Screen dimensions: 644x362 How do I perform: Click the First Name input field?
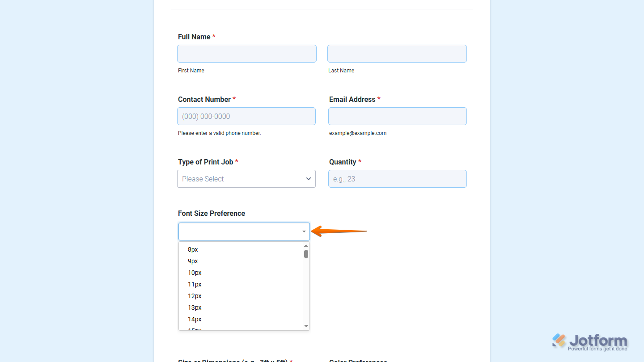tap(246, 53)
